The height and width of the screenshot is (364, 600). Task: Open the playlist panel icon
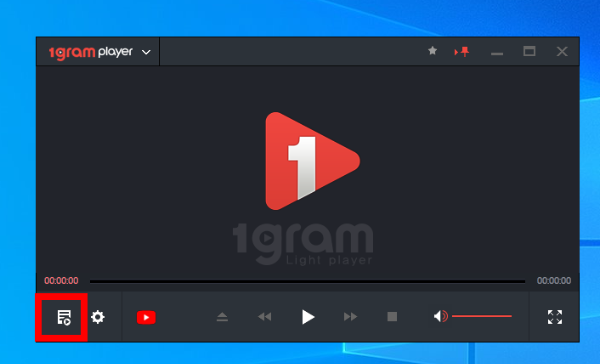(64, 317)
